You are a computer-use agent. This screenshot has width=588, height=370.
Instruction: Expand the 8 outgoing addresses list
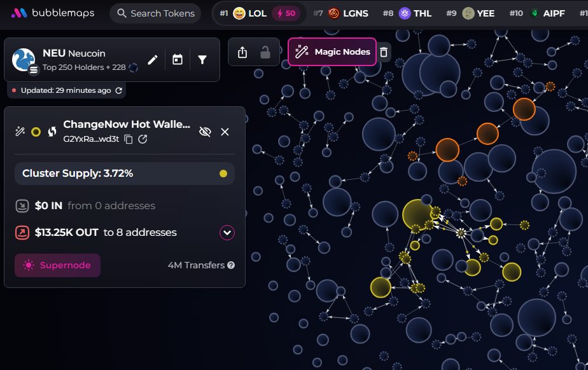(227, 233)
